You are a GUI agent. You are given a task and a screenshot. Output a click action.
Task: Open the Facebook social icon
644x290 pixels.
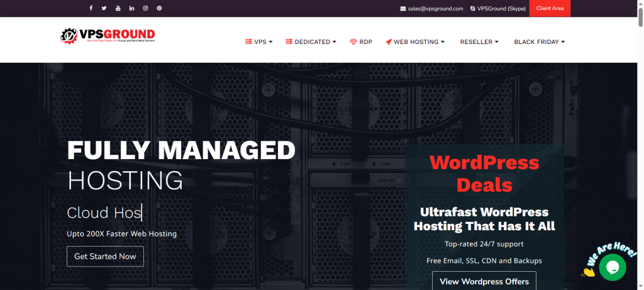point(91,8)
